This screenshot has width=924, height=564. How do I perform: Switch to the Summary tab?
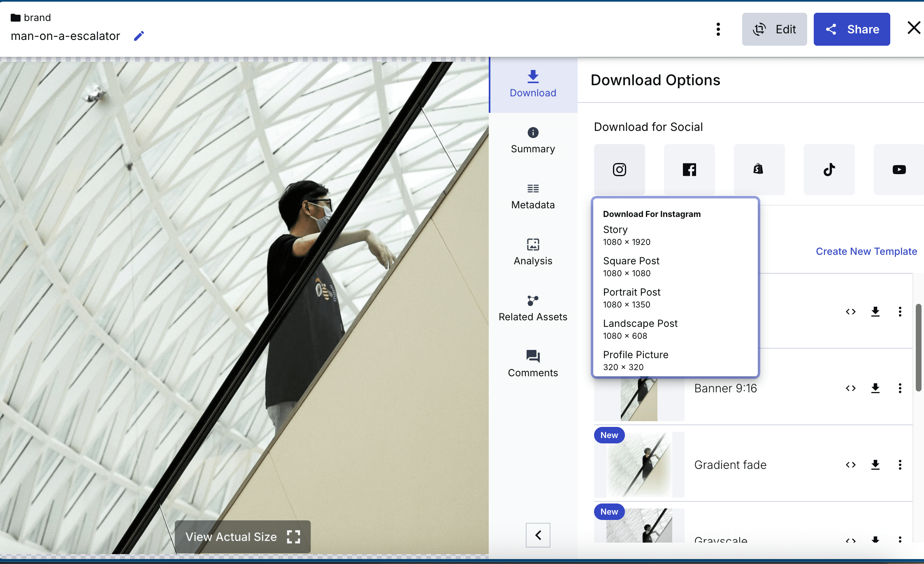tap(533, 141)
